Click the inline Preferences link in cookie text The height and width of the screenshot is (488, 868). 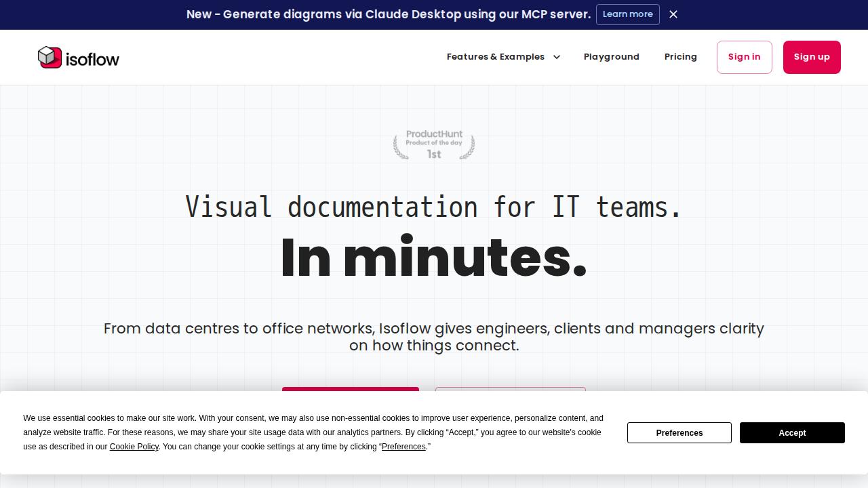click(x=403, y=447)
